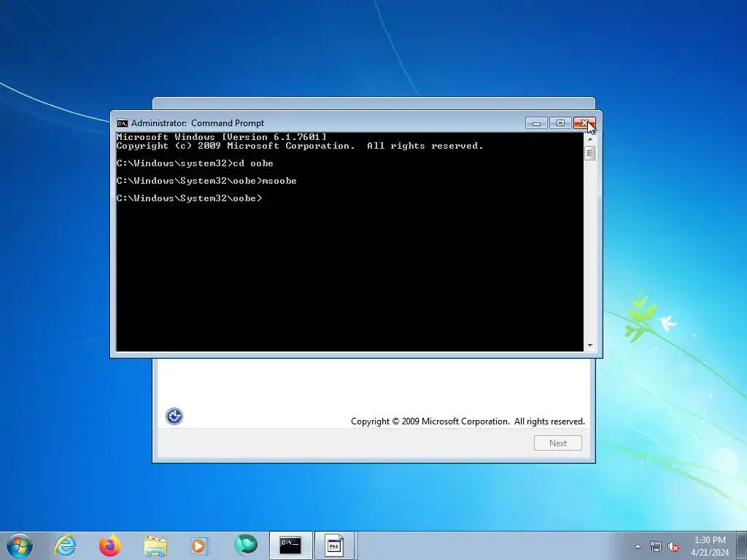Click the Command Prompt scrollbar down arrow
This screenshot has height=560, width=747.
(x=590, y=346)
